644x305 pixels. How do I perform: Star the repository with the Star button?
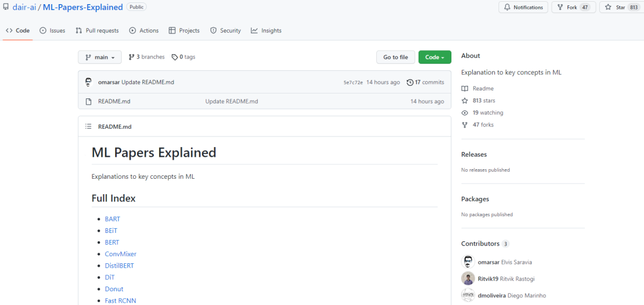click(x=621, y=7)
